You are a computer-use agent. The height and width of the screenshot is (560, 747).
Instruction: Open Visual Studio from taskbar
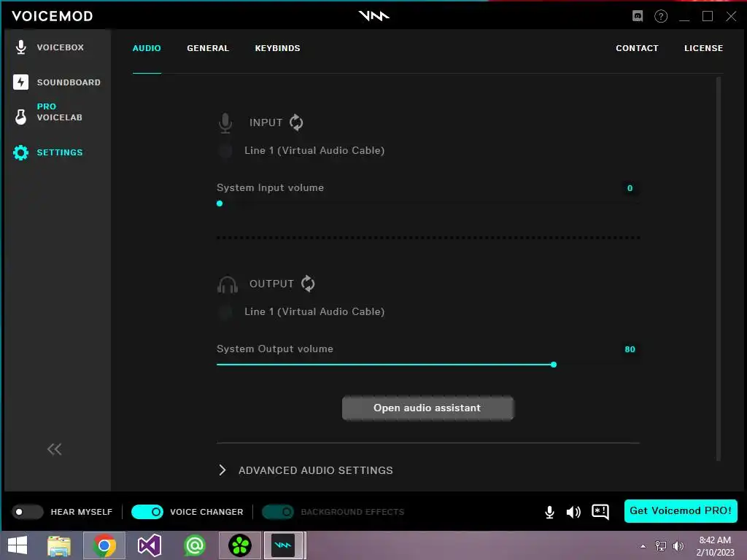click(x=149, y=545)
